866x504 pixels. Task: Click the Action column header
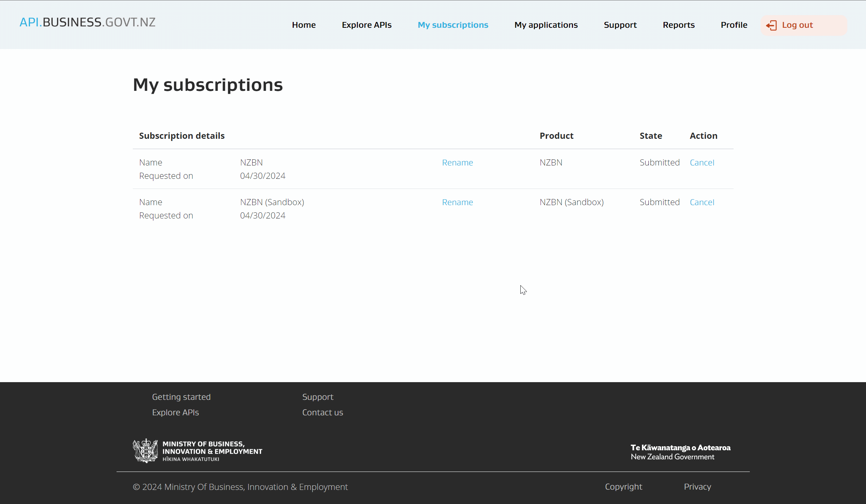[704, 136]
